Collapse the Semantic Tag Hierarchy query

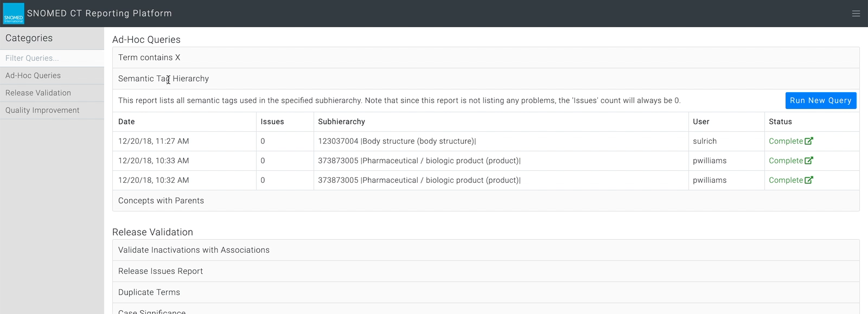click(x=486, y=79)
